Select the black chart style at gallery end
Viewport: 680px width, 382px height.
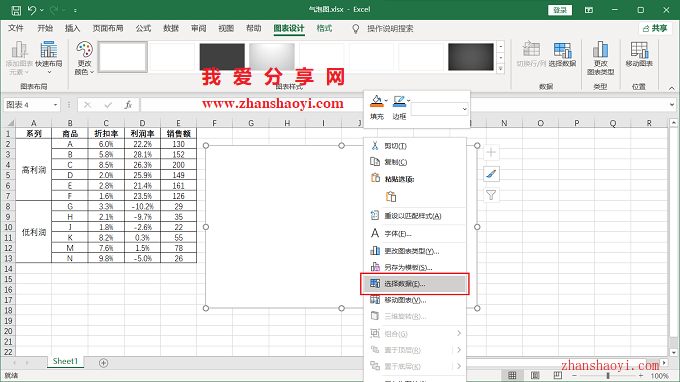click(x=471, y=57)
